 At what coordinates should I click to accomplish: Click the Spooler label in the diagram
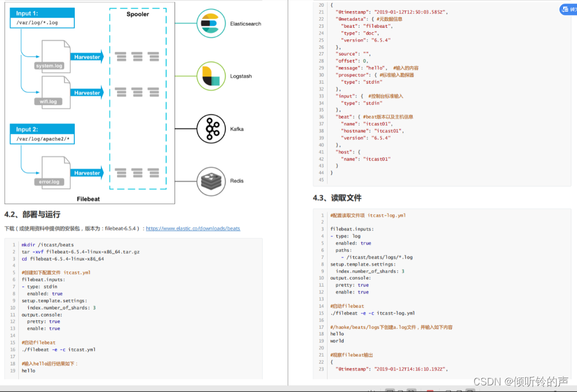click(x=137, y=14)
